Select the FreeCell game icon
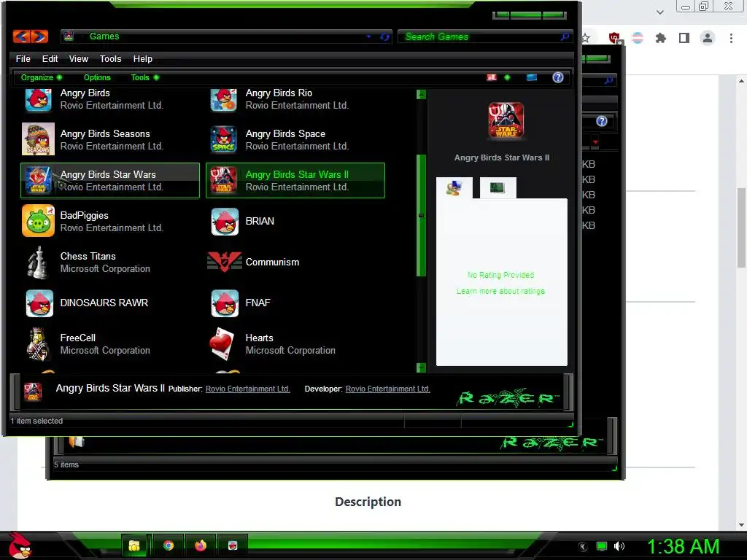The height and width of the screenshot is (560, 747). coord(38,344)
